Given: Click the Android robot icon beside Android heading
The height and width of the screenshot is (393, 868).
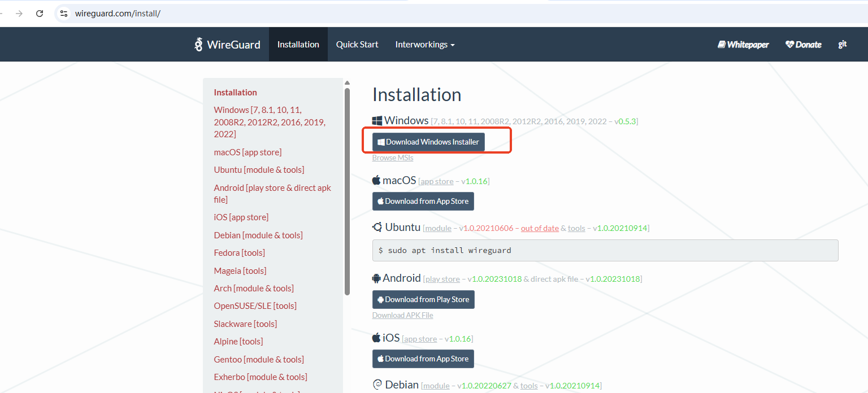Looking at the screenshot, I should coord(376,278).
